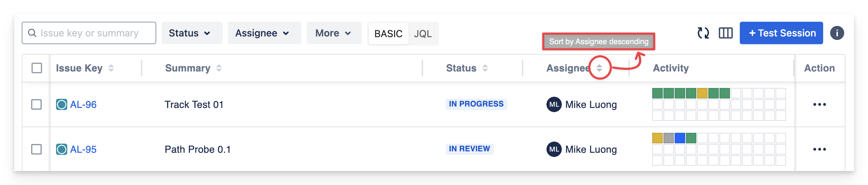Switch to BASIC search mode
Screen dimensions: 868x185
(388, 34)
